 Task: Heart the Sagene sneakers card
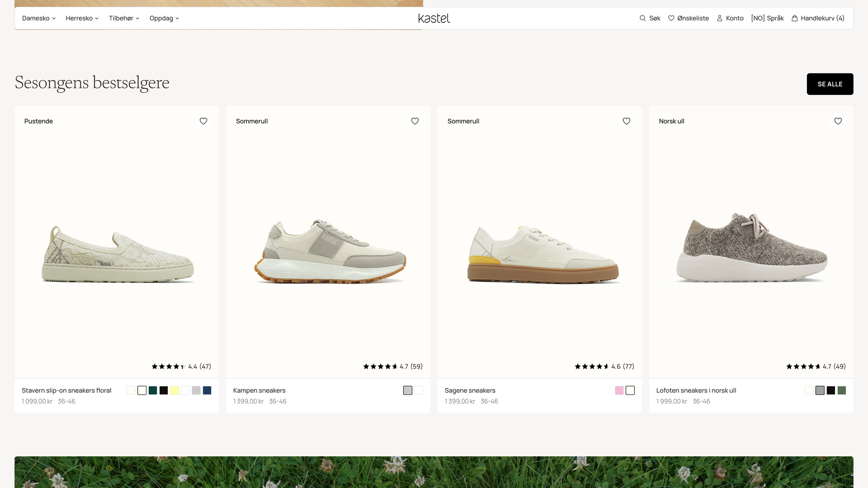point(627,121)
